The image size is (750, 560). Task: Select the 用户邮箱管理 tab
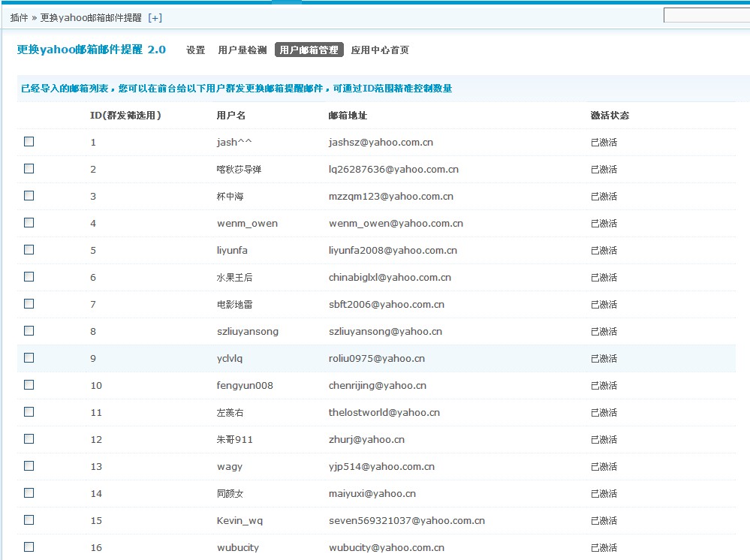click(x=309, y=50)
